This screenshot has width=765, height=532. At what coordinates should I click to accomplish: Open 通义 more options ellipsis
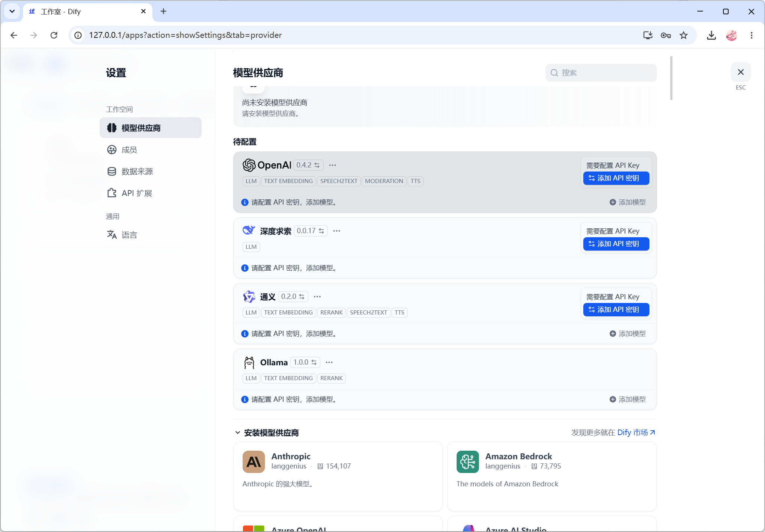point(317,297)
